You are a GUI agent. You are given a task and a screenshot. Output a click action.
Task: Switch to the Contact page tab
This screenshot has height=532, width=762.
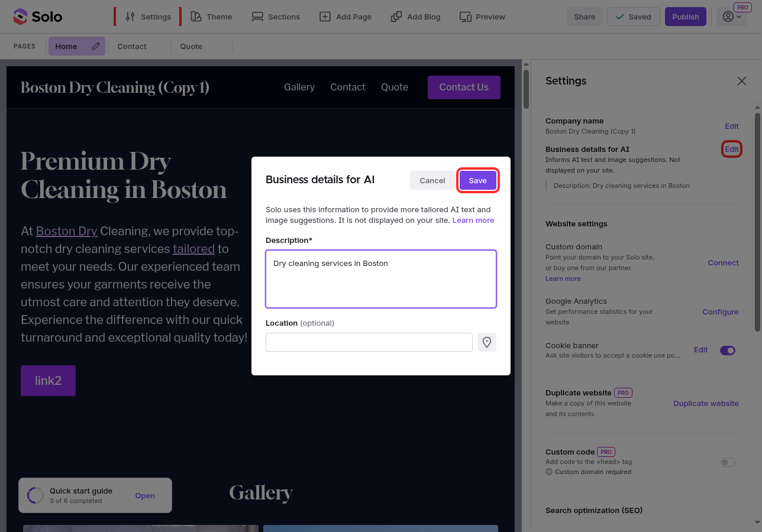pyautogui.click(x=132, y=46)
